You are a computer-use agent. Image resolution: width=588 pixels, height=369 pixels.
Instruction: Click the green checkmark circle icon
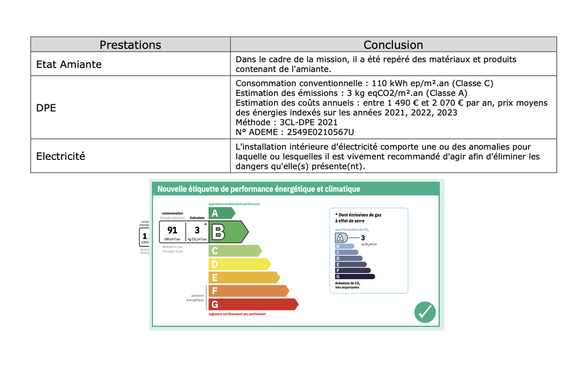pos(425,312)
